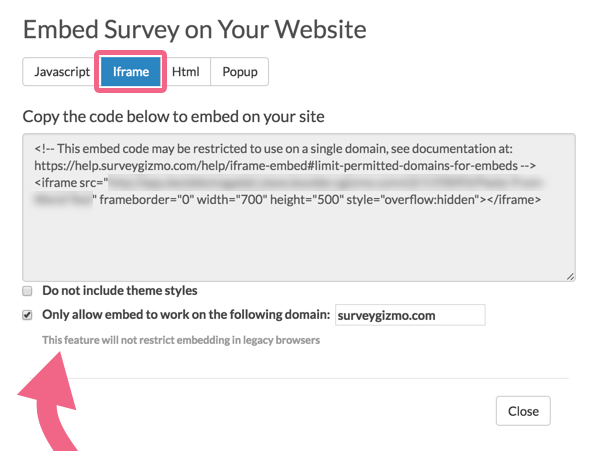Uncheck the Only allow embed domain checkbox
Image resolution: width=602 pixels, height=451 pixels.
tap(27, 315)
